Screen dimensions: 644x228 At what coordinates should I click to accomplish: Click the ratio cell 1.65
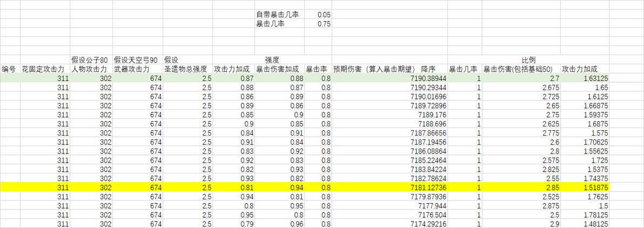coord(585,87)
